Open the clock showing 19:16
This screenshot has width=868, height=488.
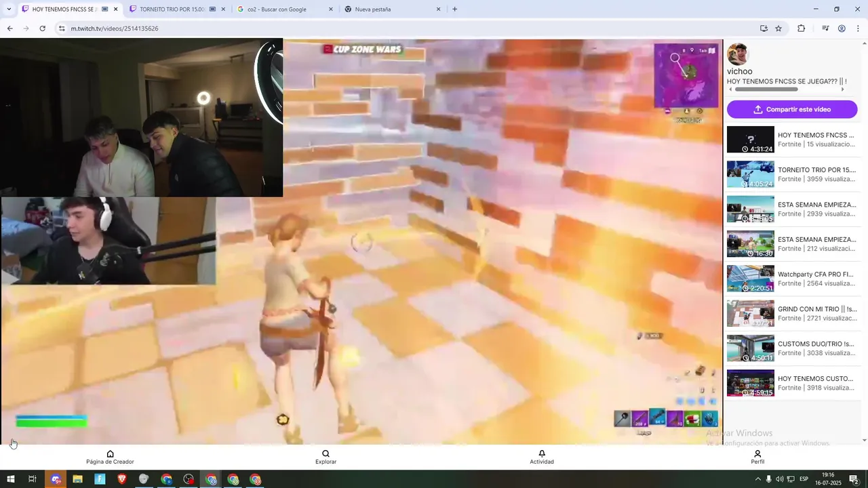point(828,479)
